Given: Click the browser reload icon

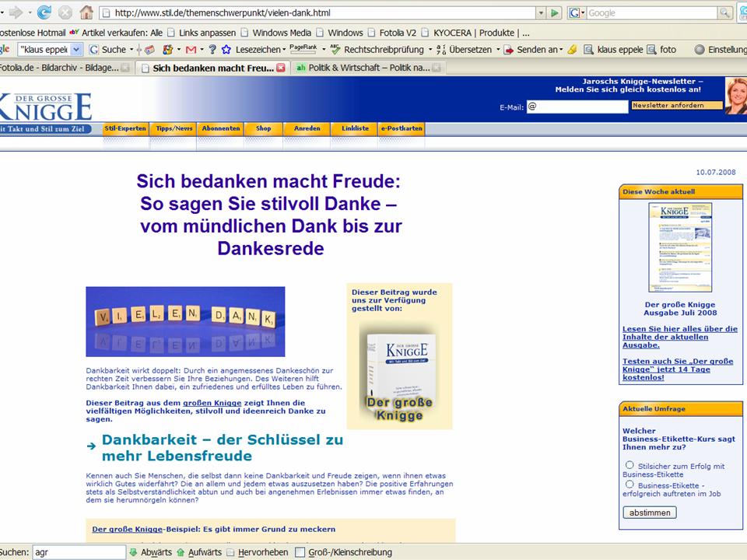Looking at the screenshot, I should pos(44,12).
